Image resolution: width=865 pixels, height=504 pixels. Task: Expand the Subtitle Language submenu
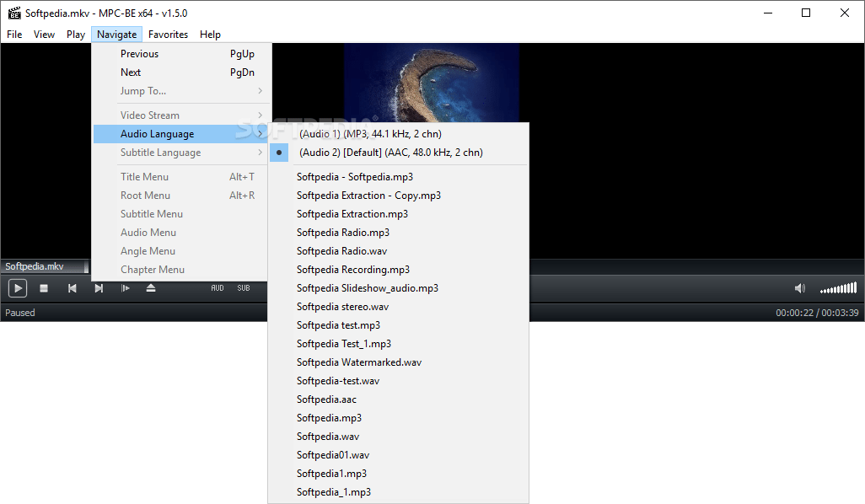tap(162, 153)
